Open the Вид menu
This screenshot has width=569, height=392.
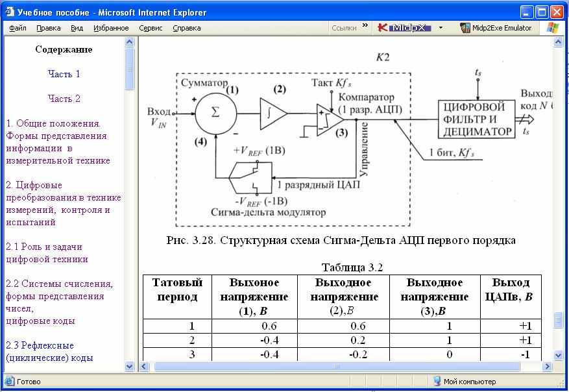(x=77, y=29)
